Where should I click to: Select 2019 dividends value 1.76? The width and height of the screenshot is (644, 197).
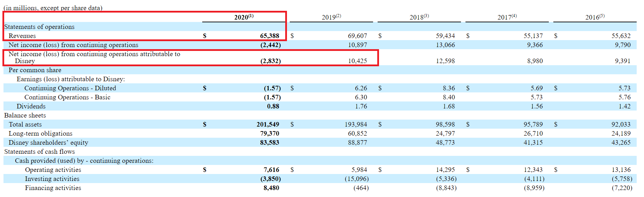[361, 106]
